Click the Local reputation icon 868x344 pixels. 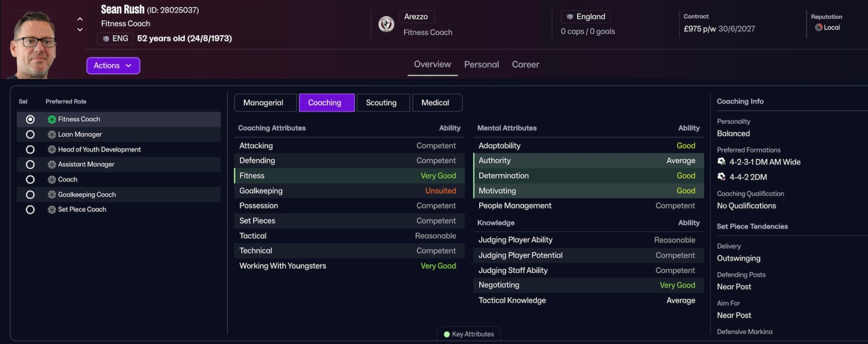click(818, 28)
